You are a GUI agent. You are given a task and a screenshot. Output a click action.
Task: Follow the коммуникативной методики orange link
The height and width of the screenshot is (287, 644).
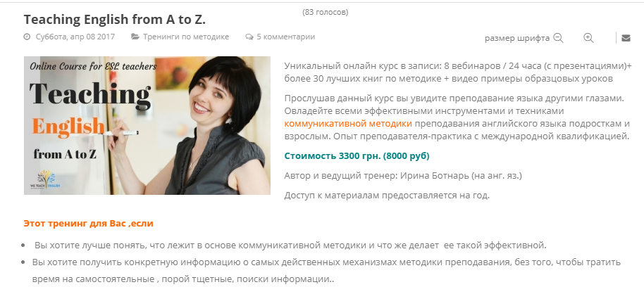tap(348, 123)
